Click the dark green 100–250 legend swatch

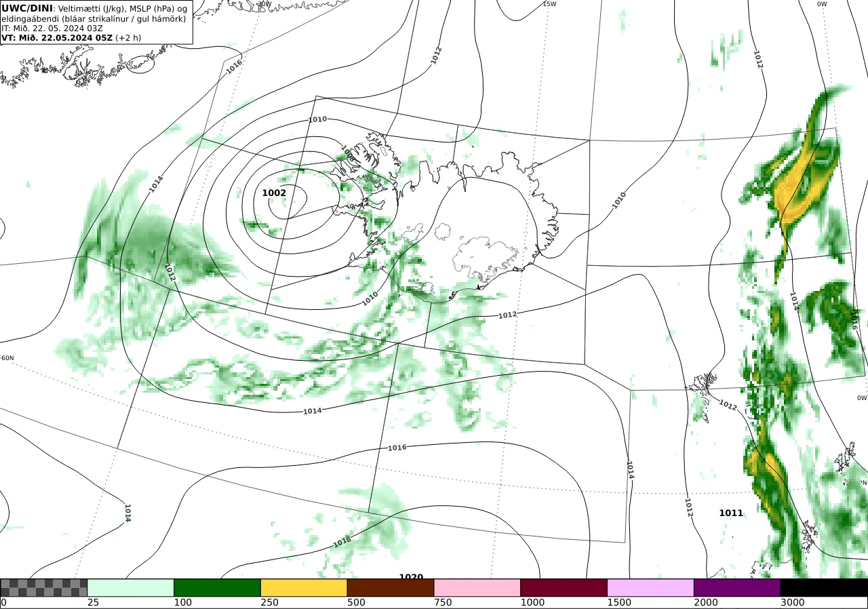tap(218, 587)
